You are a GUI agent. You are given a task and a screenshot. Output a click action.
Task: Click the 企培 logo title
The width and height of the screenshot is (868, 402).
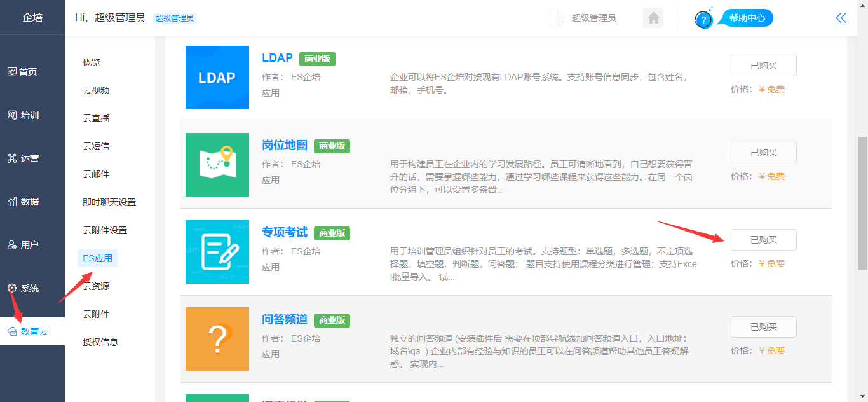(x=32, y=17)
